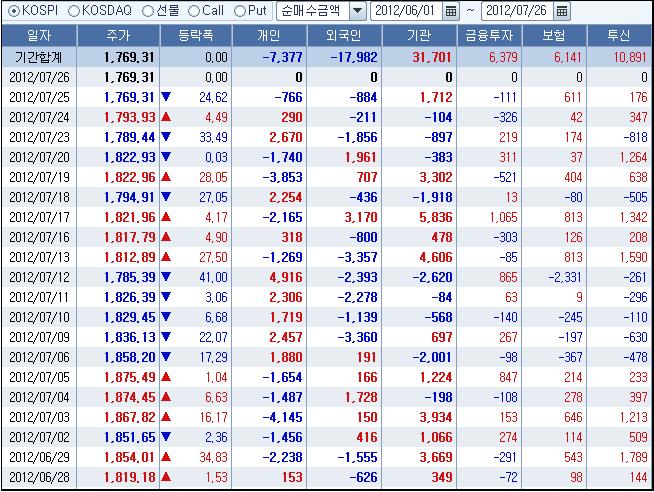Click the 투신 column header
The width and height of the screenshot is (654, 492).
[619, 35]
